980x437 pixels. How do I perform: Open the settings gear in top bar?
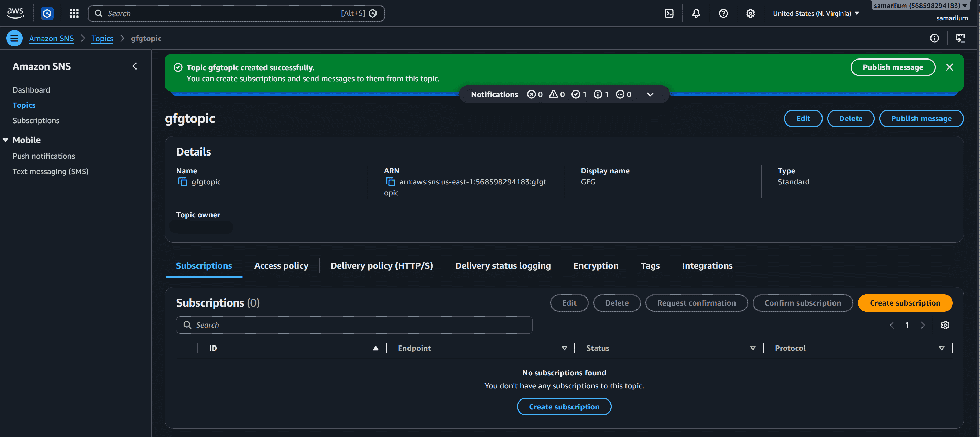[x=750, y=13]
